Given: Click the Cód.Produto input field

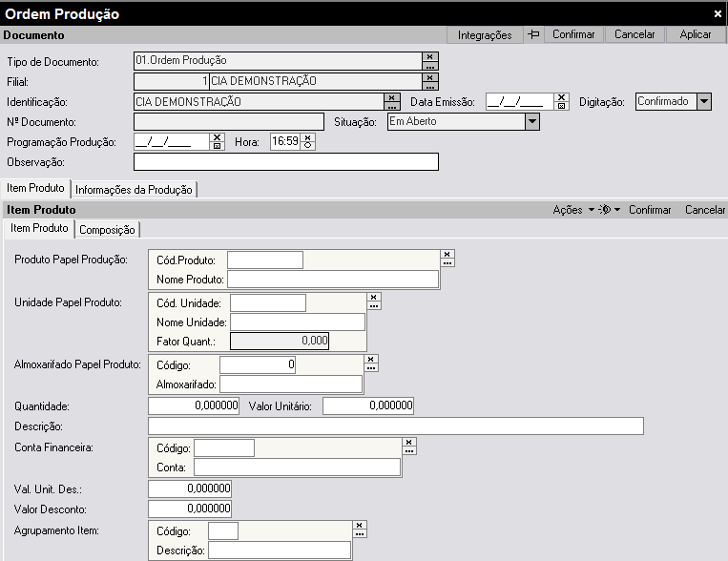Looking at the screenshot, I should click(265, 260).
